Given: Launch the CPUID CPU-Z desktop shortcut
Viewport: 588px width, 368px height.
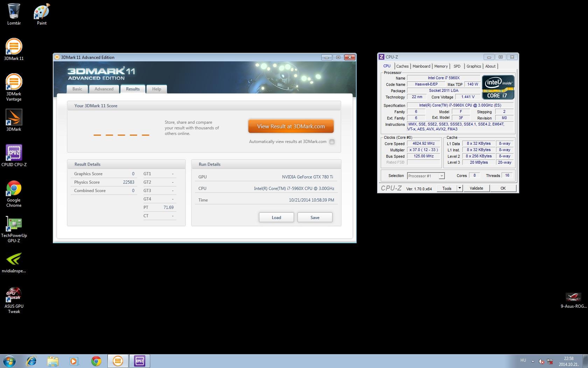Looking at the screenshot, I should (14, 156).
